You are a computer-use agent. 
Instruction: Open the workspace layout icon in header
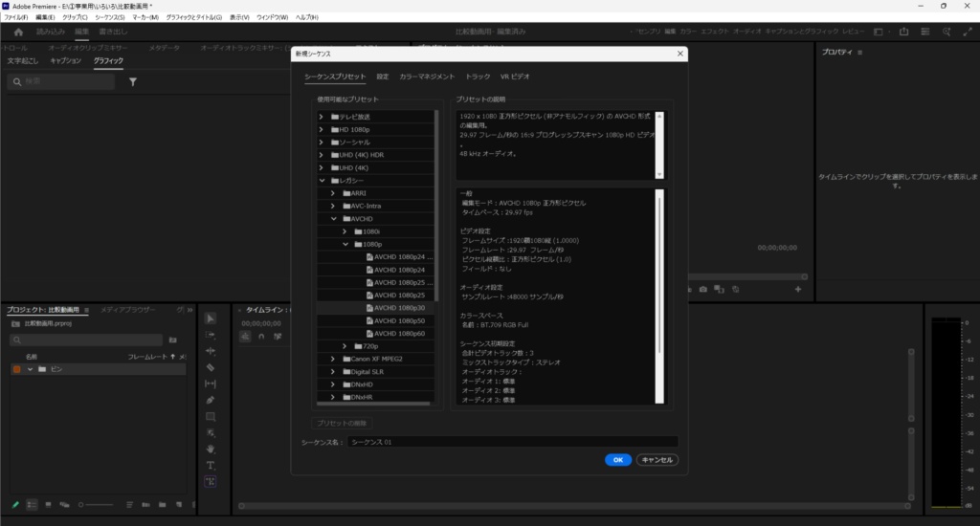[879, 32]
